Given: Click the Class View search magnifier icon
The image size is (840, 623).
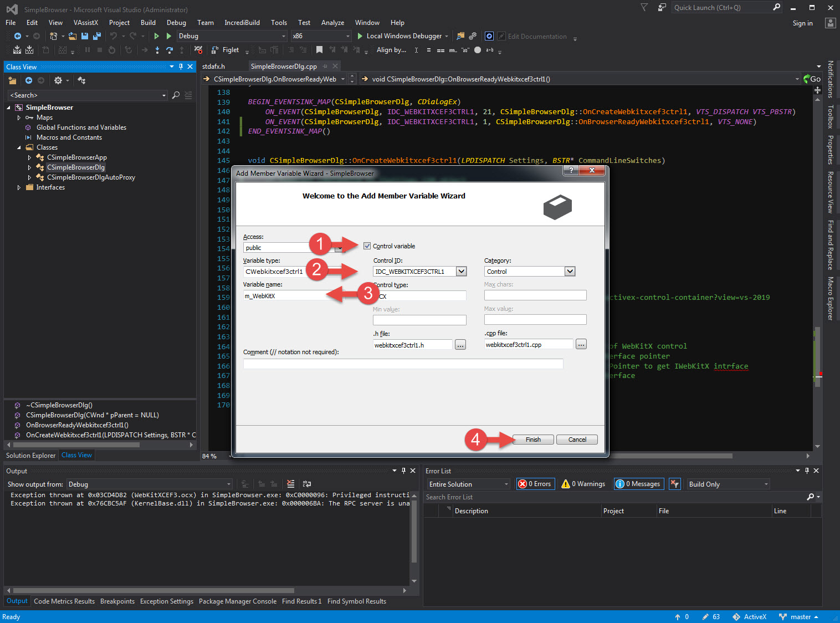Looking at the screenshot, I should pos(176,95).
